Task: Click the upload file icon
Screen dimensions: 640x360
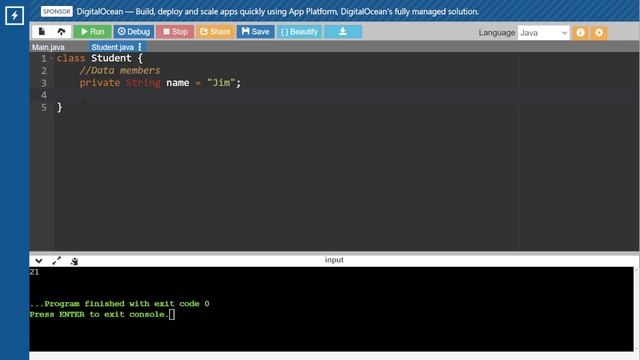Action: pyautogui.click(x=61, y=31)
